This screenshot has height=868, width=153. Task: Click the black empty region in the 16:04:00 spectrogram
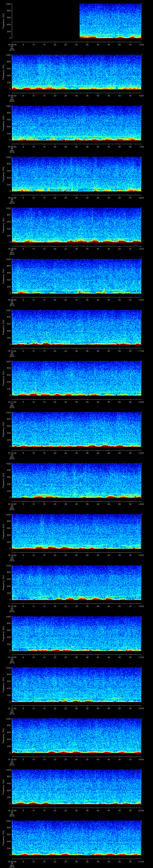click(45, 21)
